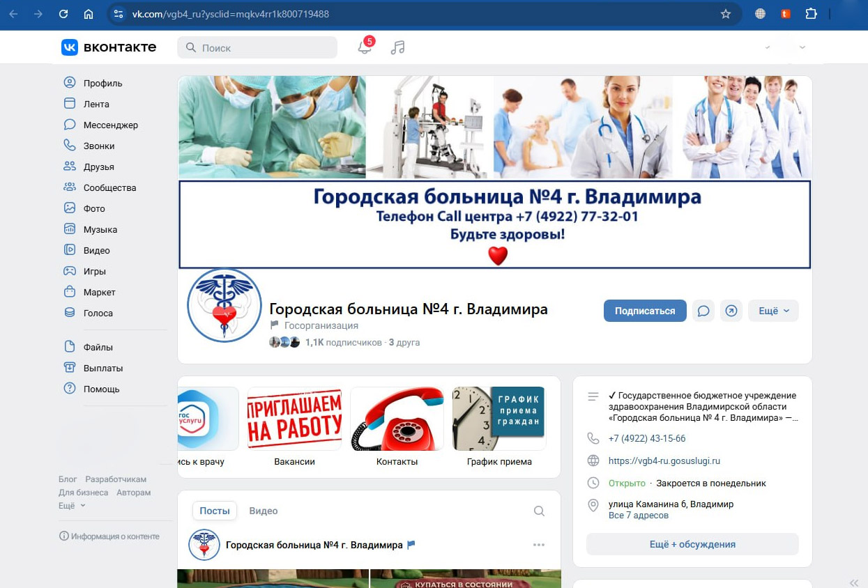Open the red extension icon in browser toolbar
The image size is (868, 588).
[x=786, y=14]
